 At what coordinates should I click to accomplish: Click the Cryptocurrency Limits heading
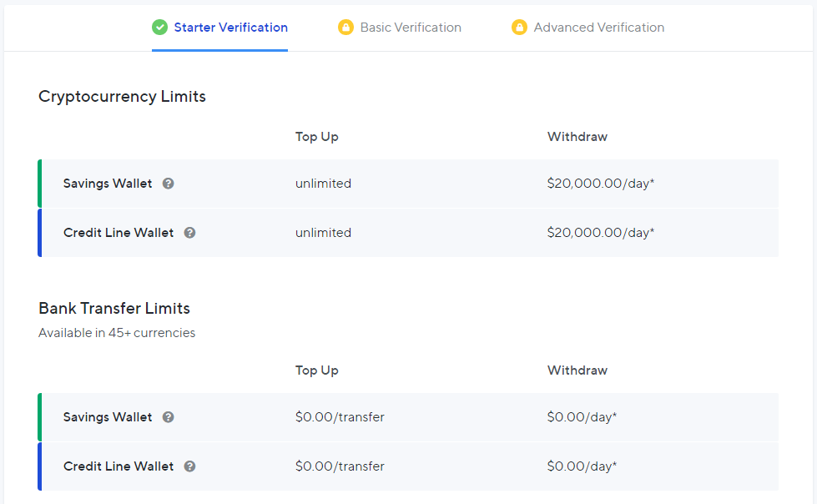point(122,97)
